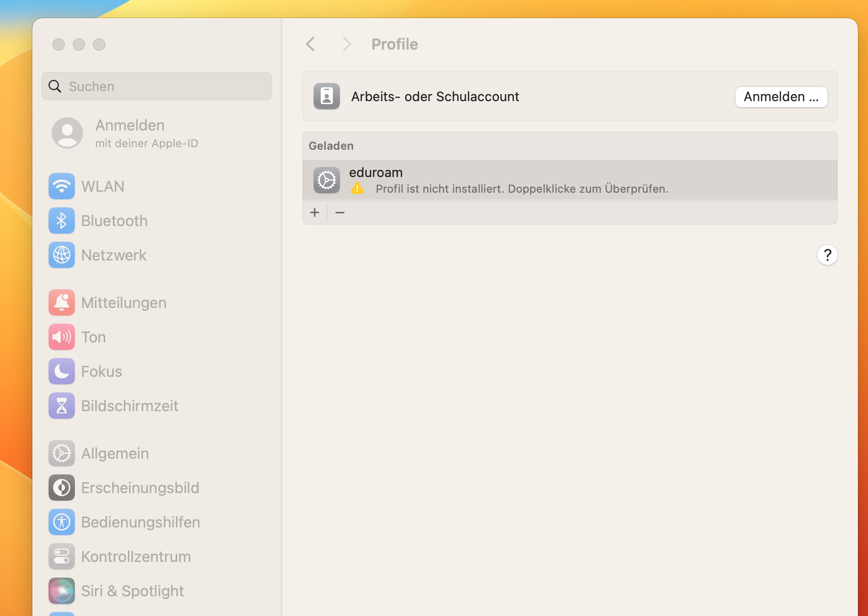868x616 pixels.
Task: Open Bedienungshilfen accessibility icon
Action: (62, 522)
